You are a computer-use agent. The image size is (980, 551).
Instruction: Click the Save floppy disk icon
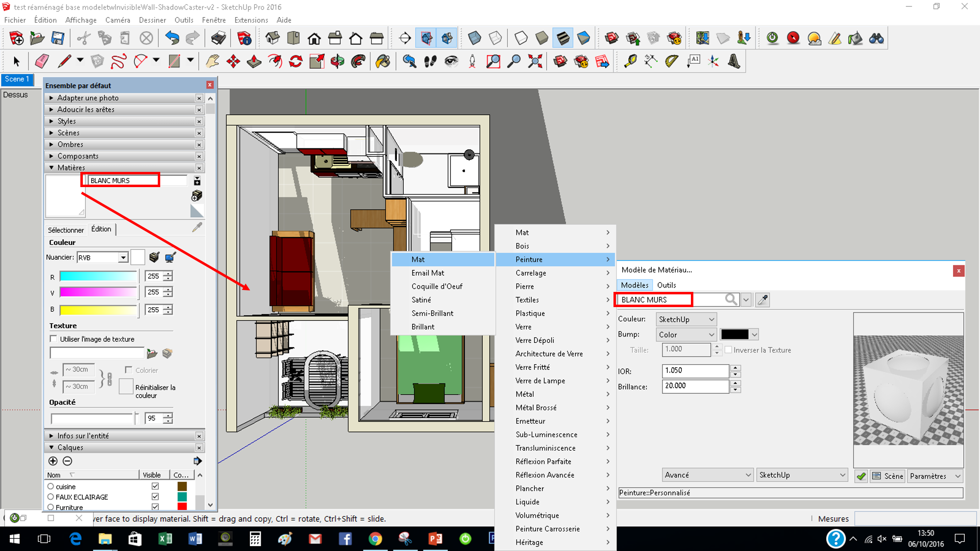coord(58,38)
